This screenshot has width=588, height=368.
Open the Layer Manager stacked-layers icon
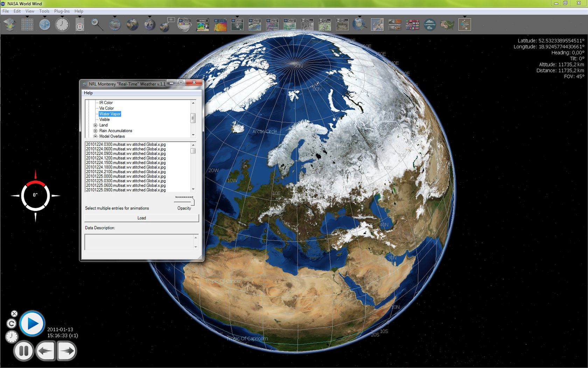pyautogui.click(x=10, y=25)
